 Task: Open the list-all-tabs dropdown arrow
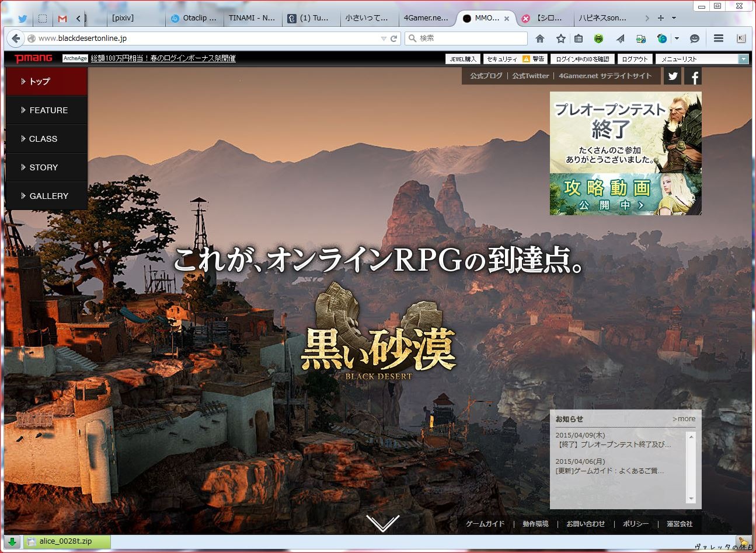(674, 18)
